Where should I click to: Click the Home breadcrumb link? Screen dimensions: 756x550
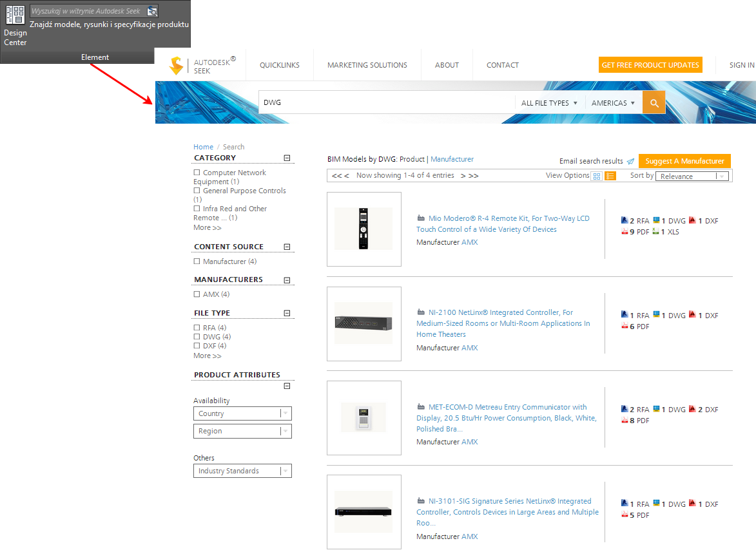click(204, 147)
